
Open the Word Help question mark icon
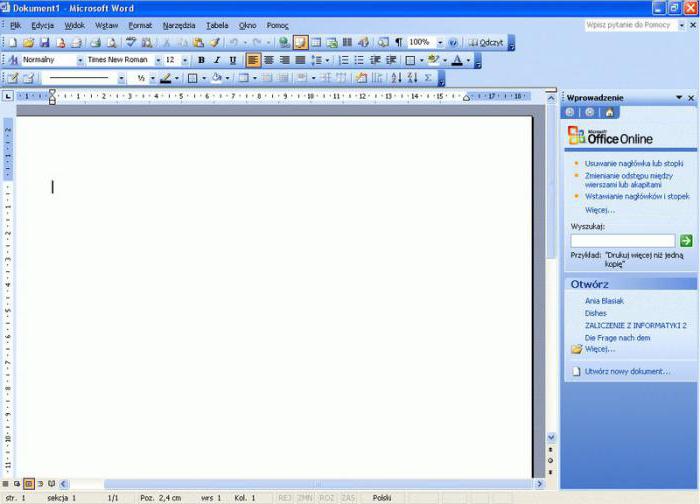coord(453,43)
